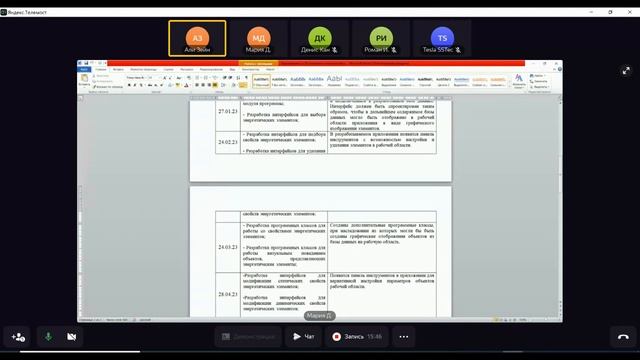Open the add participants icon
The width and height of the screenshot is (640, 360).
tap(18, 337)
